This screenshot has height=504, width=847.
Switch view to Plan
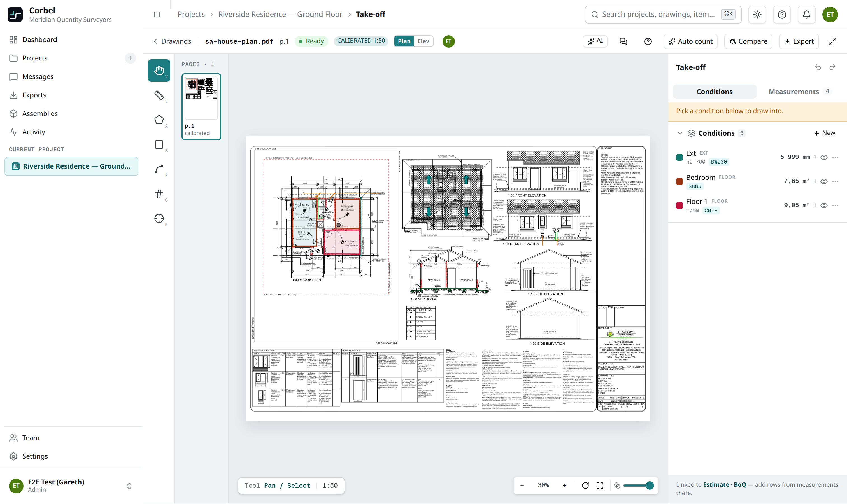tap(404, 41)
